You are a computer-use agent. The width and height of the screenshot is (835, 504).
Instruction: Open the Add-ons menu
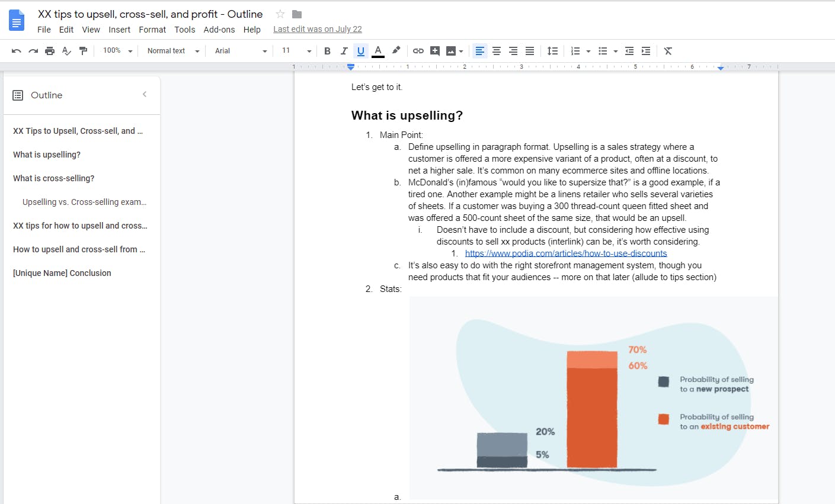[x=219, y=30]
